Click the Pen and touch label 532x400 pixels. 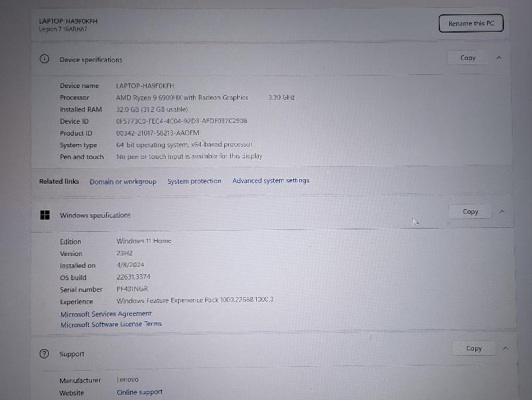(x=81, y=157)
